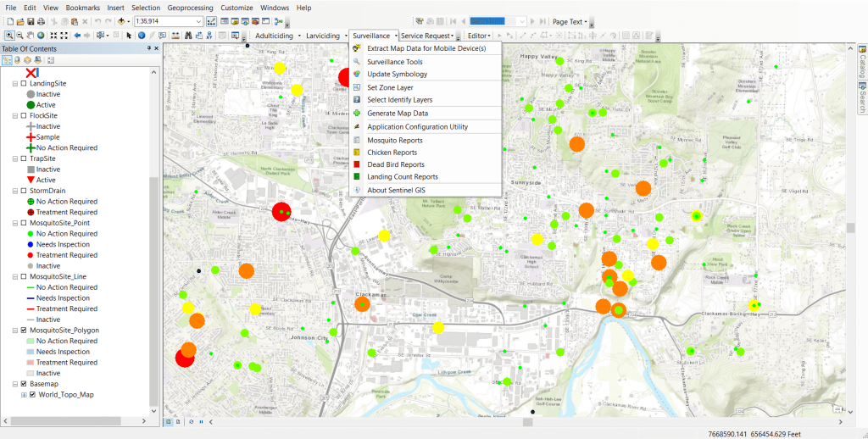Image resolution: width=868 pixels, height=439 pixels.
Task: Click the HTML Popup tool icon
Action: 162,36
